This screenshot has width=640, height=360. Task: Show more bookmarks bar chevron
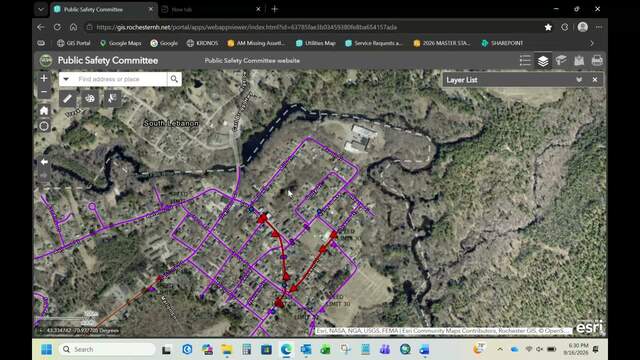[x=591, y=43]
